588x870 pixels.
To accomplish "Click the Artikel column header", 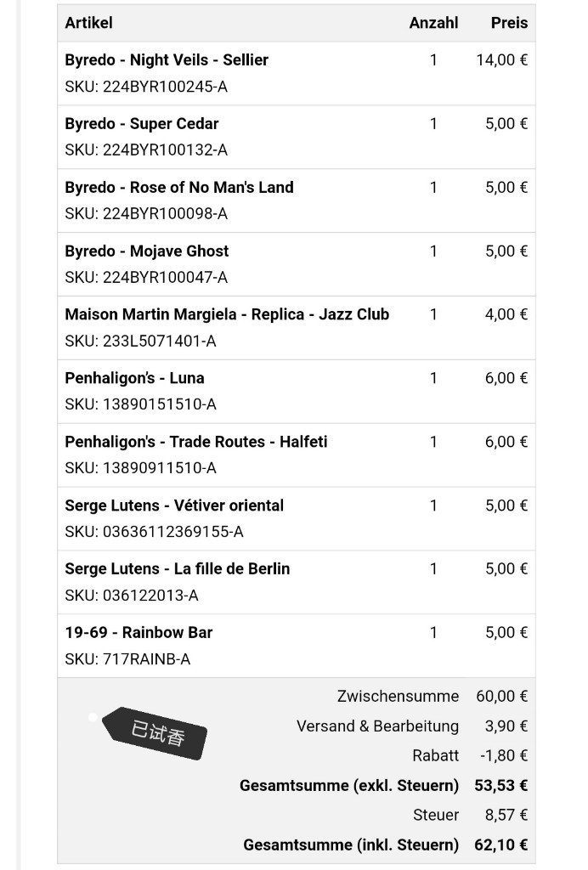I will point(88,23).
